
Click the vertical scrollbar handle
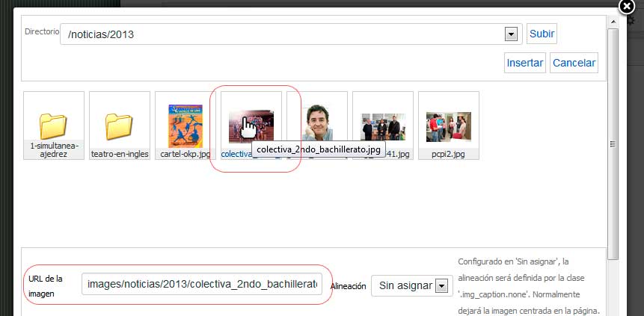[613, 146]
